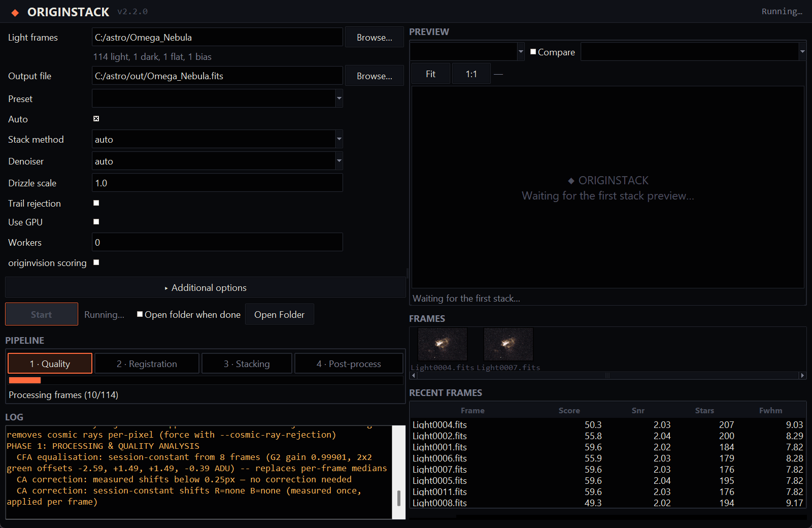Select the 4 · Post-process pipeline tab
This screenshot has width=812, height=528.
click(349, 364)
